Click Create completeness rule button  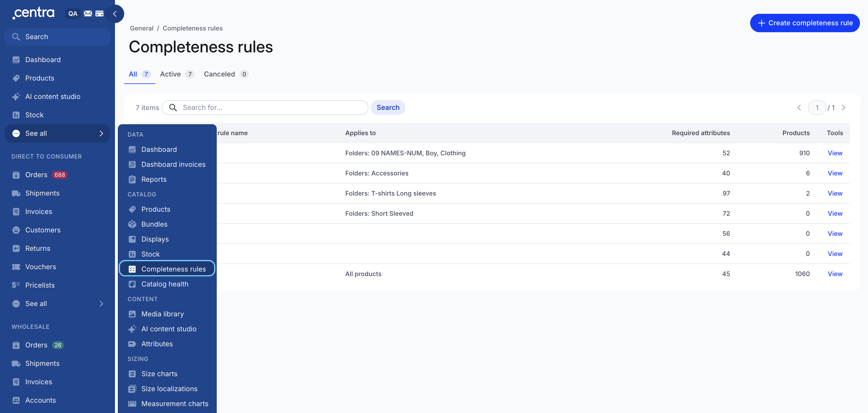(x=805, y=23)
